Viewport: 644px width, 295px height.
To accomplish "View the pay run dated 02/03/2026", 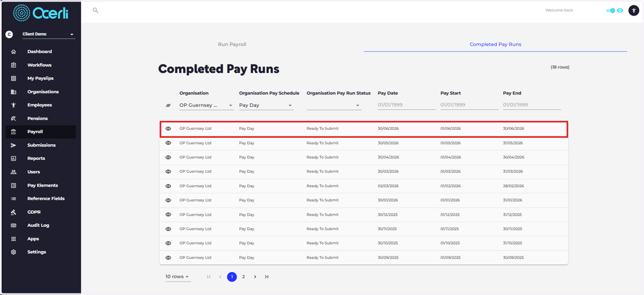I will [x=168, y=186].
